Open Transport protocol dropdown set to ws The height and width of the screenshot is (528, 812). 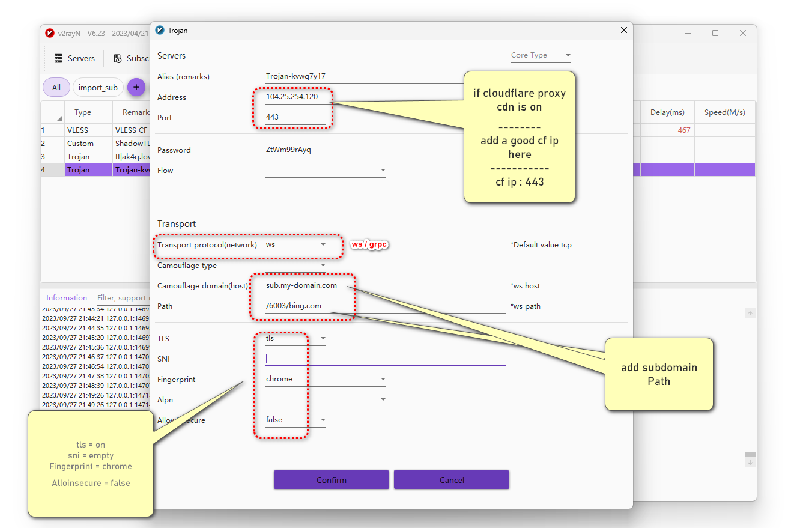[x=295, y=245]
